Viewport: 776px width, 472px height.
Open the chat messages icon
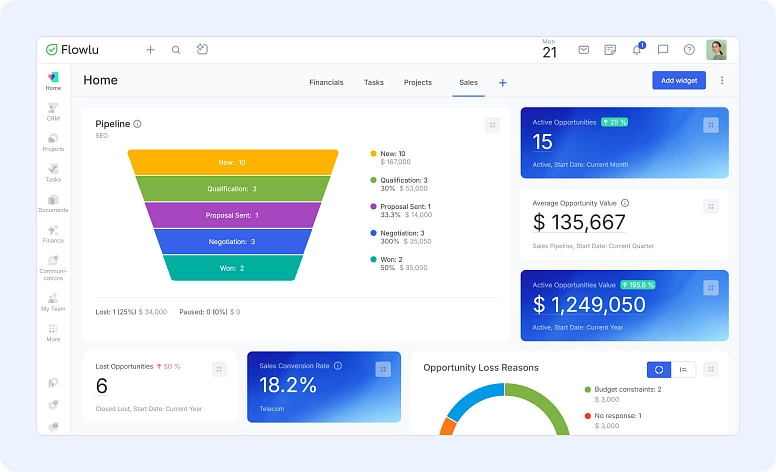tap(663, 49)
